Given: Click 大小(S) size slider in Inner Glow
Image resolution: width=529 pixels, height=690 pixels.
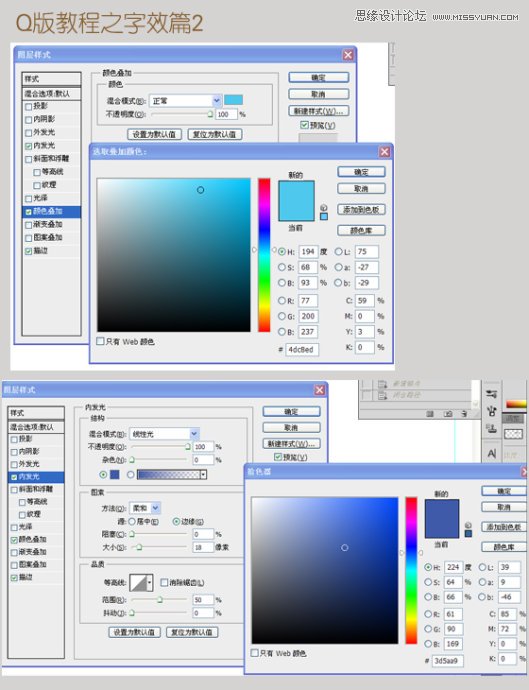Looking at the screenshot, I should pos(158,547).
